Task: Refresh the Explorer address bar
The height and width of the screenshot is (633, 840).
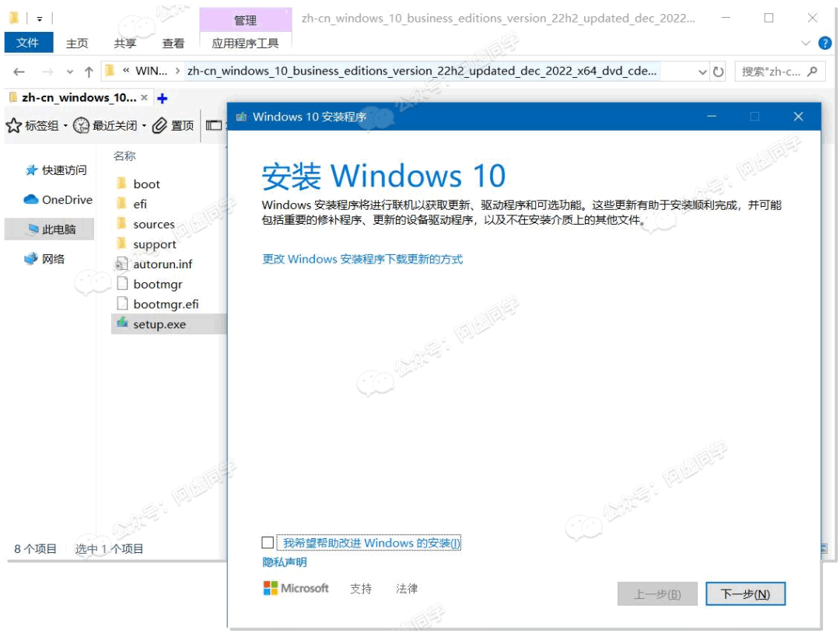Action: (x=719, y=72)
